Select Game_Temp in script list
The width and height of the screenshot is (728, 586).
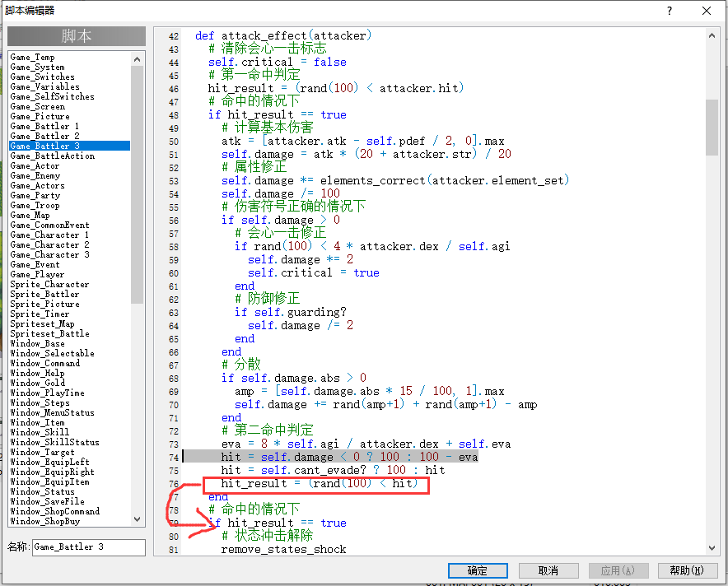pyautogui.click(x=32, y=57)
